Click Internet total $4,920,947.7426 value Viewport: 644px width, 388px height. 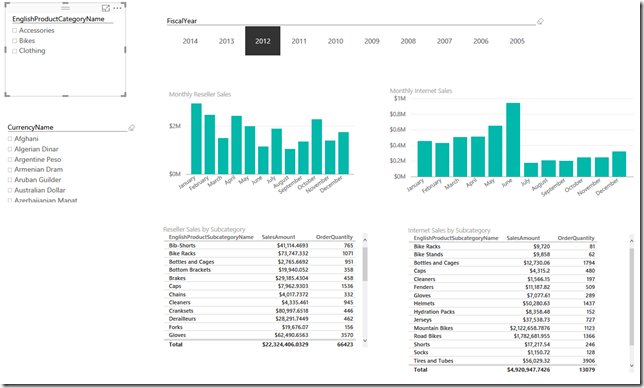click(529, 370)
